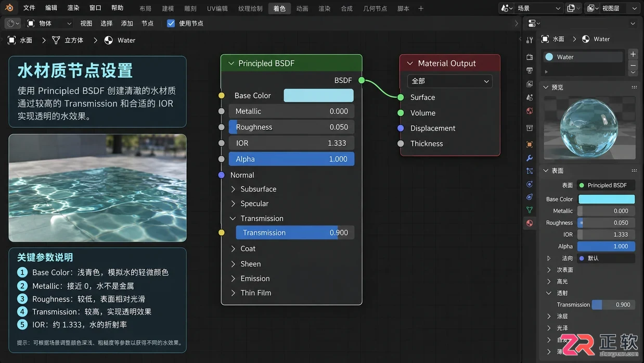644x363 pixels.
Task: Click the Volume input socket
Action: pos(401,113)
